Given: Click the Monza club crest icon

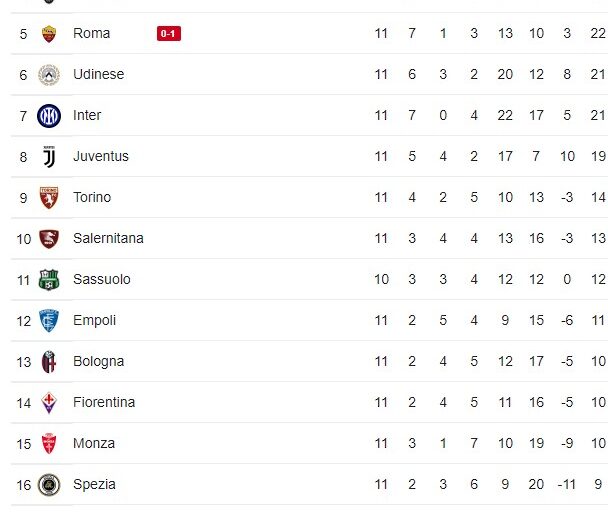Looking at the screenshot, I should (49, 444).
